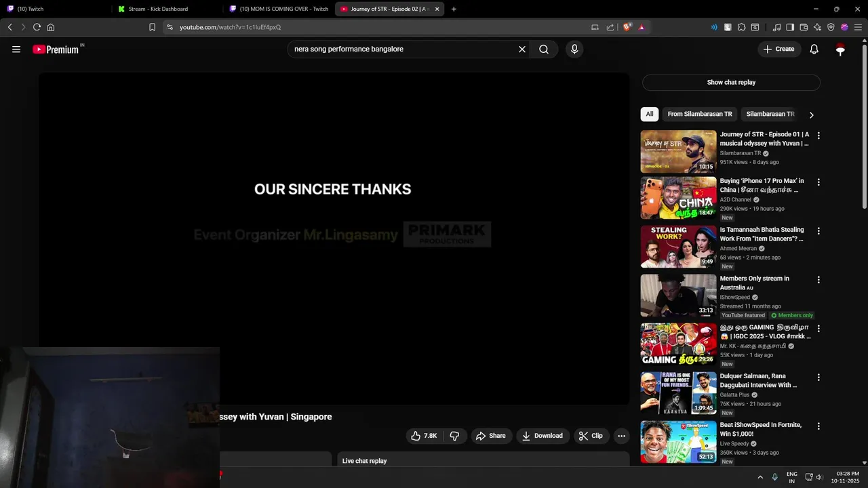Image resolution: width=868 pixels, height=488 pixels.
Task: Open the Brave playlist music icon
Action: [776, 27]
